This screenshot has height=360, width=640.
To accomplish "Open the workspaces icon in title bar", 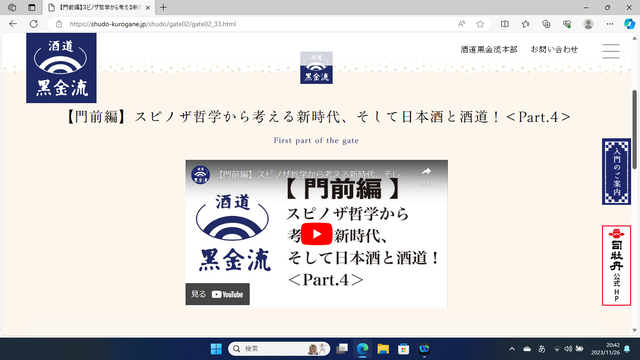I will coord(12,7).
